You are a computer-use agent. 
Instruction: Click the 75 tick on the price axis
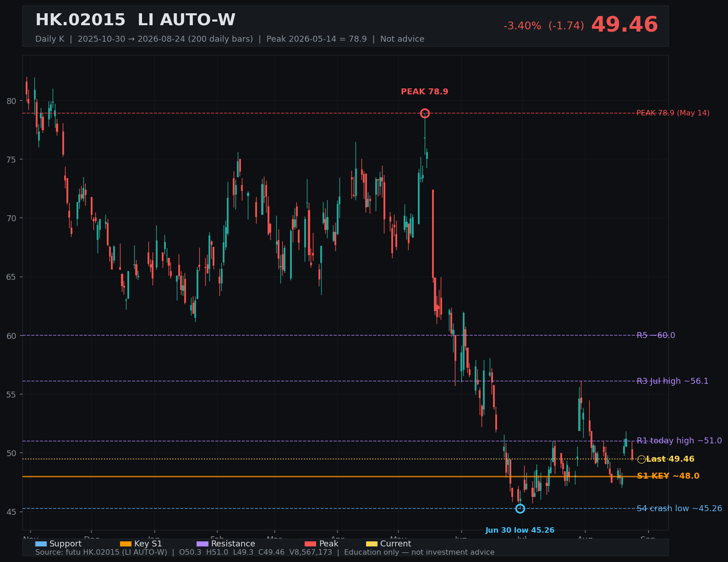11,159
